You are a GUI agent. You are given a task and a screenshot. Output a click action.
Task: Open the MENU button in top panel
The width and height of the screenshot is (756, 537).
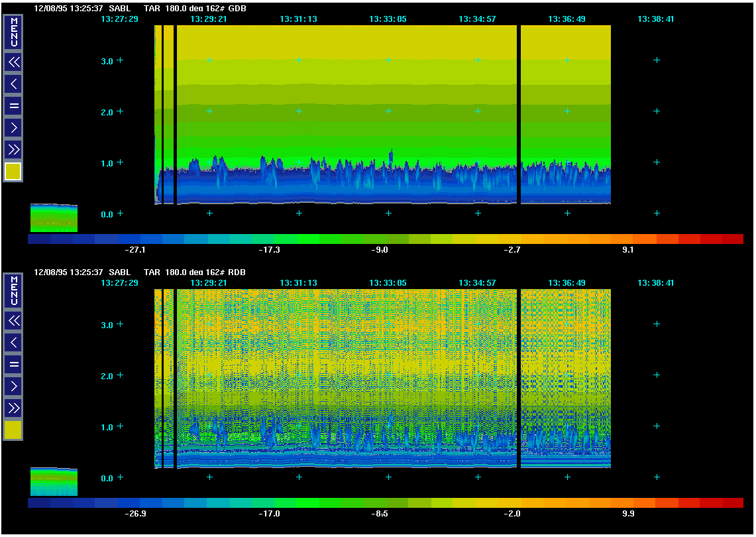point(13,32)
